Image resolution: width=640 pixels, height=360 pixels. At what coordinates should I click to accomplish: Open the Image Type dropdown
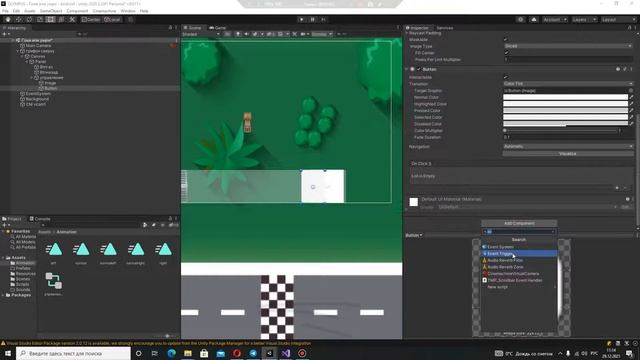click(568, 46)
